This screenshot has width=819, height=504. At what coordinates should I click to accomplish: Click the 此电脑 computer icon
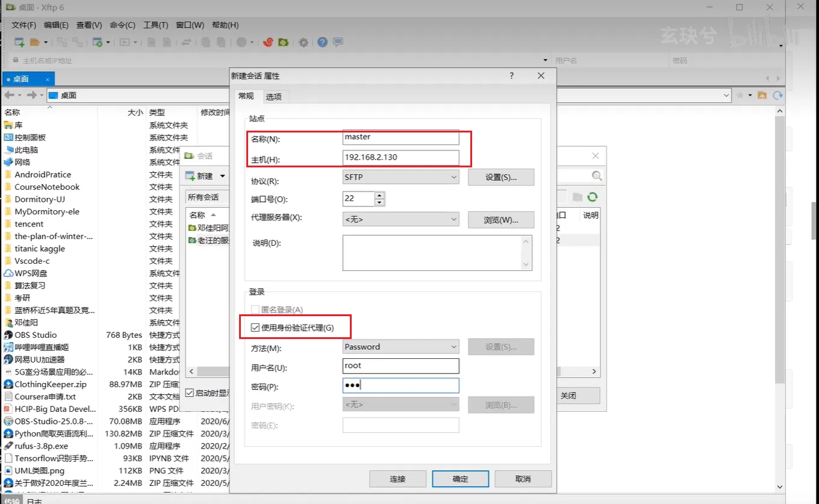coord(8,150)
